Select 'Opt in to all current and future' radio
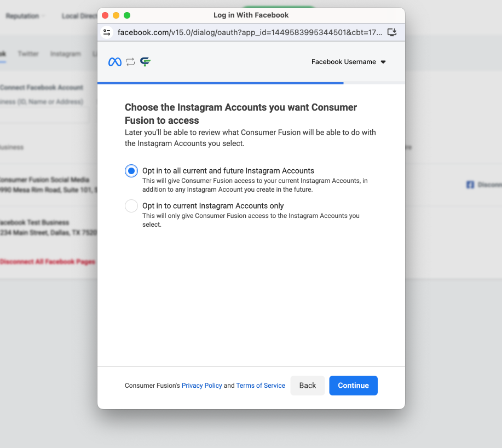Image resolution: width=502 pixels, height=448 pixels. pyautogui.click(x=131, y=171)
